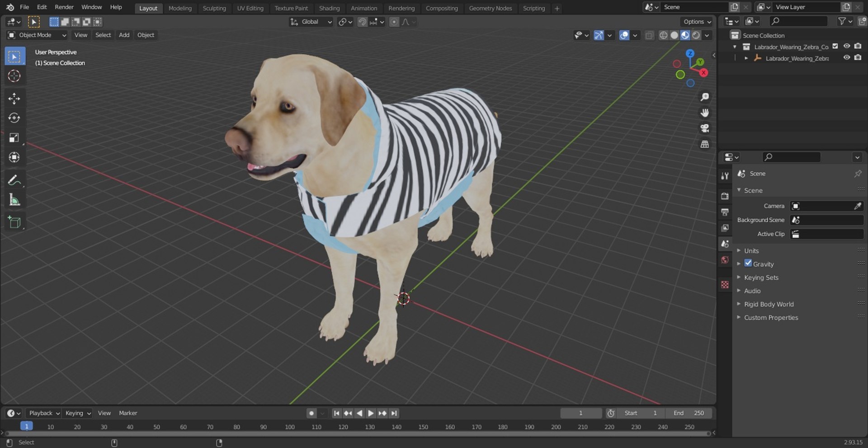Click the pan view hand icon

coord(704,113)
